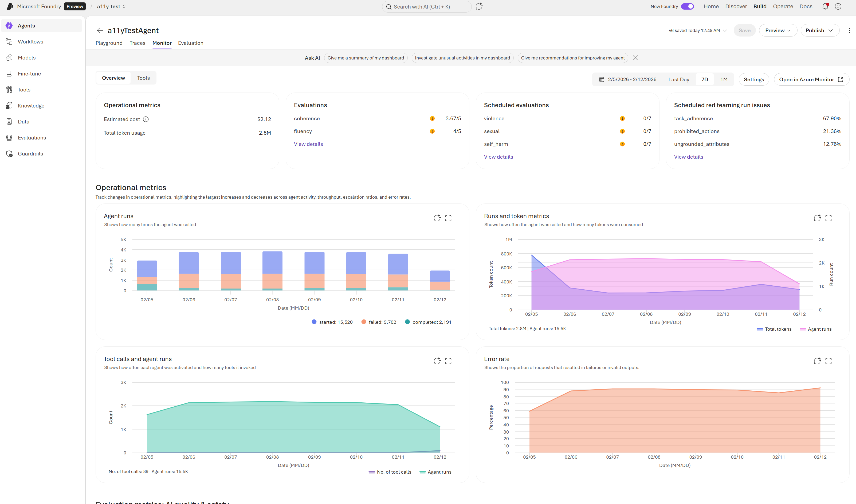This screenshot has width=856, height=504.
Task: Open the Evaluations section from the sidebar
Action: [32, 138]
